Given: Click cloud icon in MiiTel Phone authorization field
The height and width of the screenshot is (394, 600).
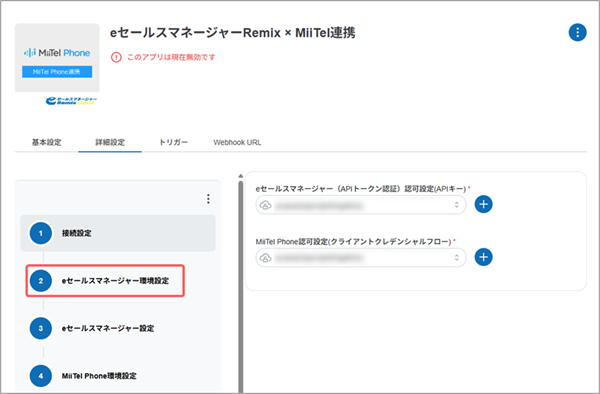Looking at the screenshot, I should pos(266,258).
